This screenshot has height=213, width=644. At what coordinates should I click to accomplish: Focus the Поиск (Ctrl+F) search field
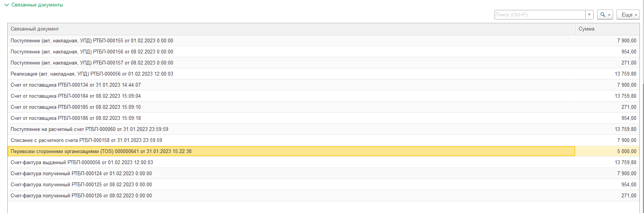click(540, 15)
